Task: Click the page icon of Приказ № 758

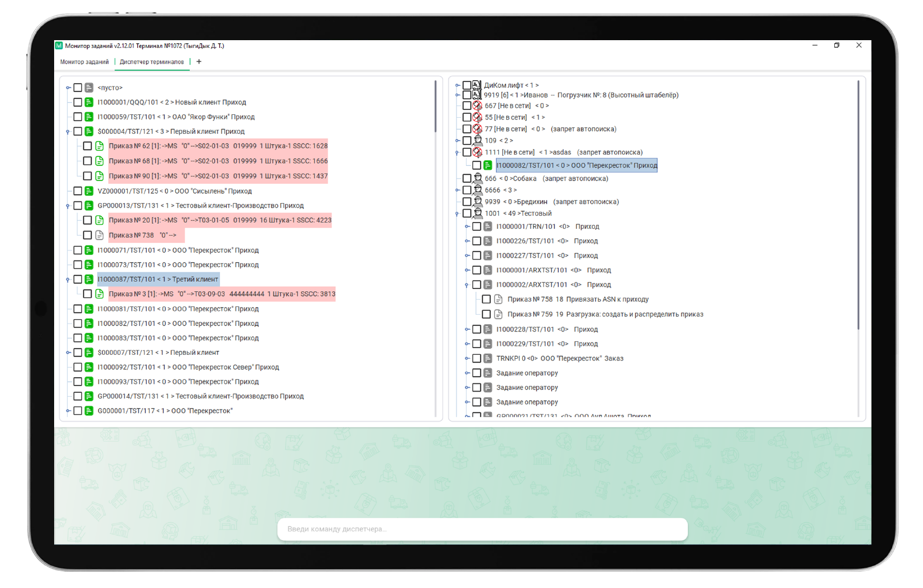Action: pyautogui.click(x=498, y=299)
